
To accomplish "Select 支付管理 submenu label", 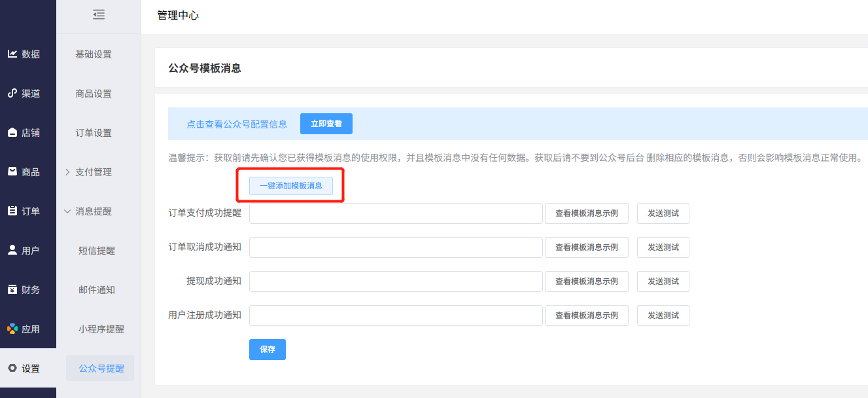I will tap(94, 172).
